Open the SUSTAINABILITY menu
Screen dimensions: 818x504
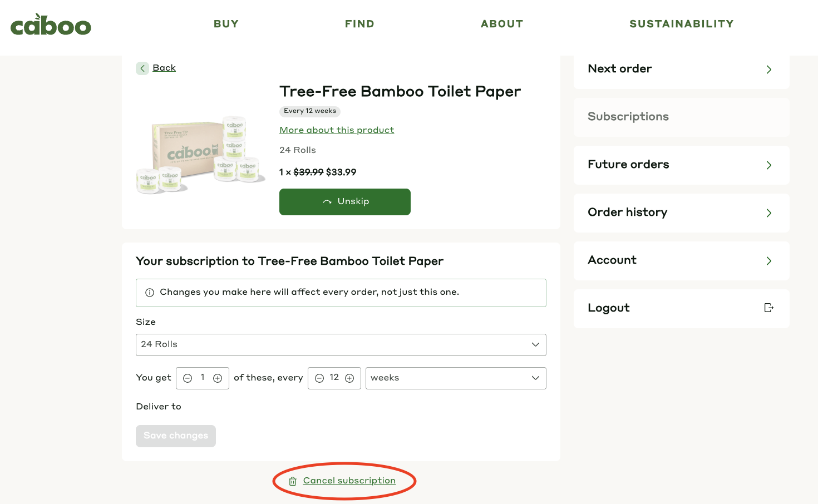[x=681, y=24]
